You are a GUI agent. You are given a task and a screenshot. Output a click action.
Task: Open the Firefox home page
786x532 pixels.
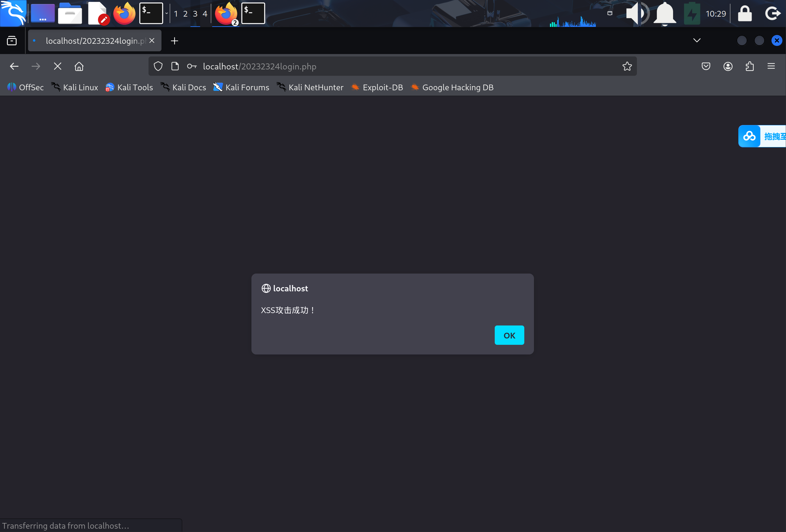coord(79,66)
